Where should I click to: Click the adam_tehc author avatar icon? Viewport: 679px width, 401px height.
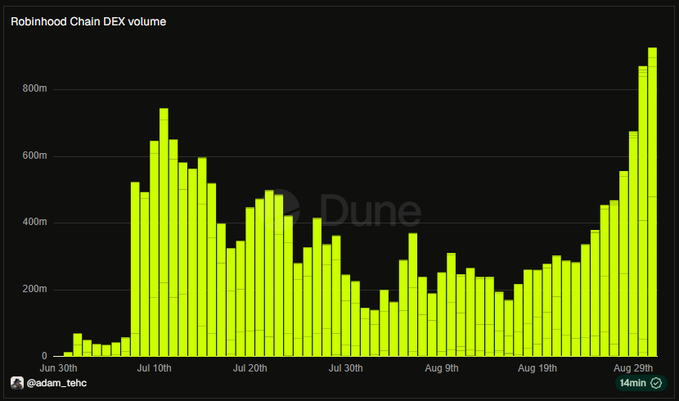click(17, 383)
